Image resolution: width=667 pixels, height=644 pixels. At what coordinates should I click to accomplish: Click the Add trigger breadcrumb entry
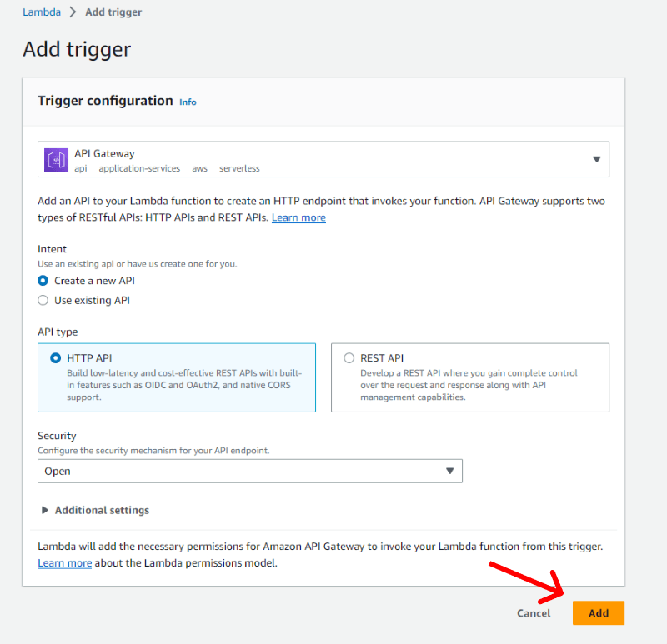coord(113,12)
